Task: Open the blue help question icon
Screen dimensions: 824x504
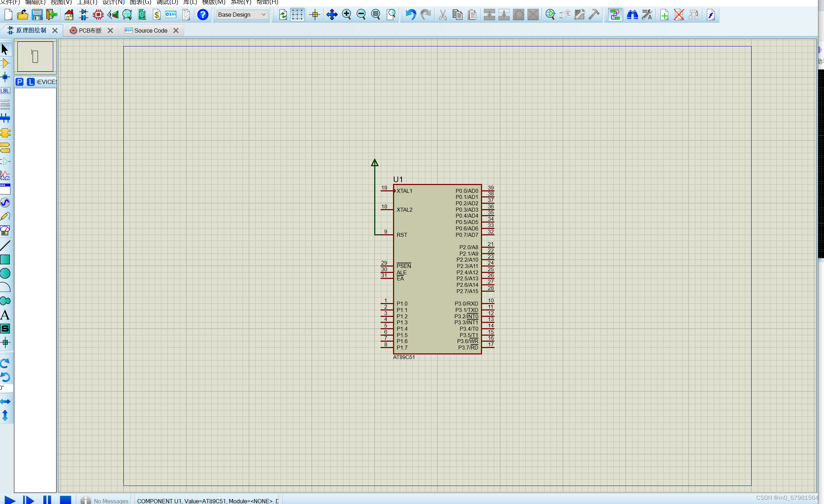Action: [203, 15]
